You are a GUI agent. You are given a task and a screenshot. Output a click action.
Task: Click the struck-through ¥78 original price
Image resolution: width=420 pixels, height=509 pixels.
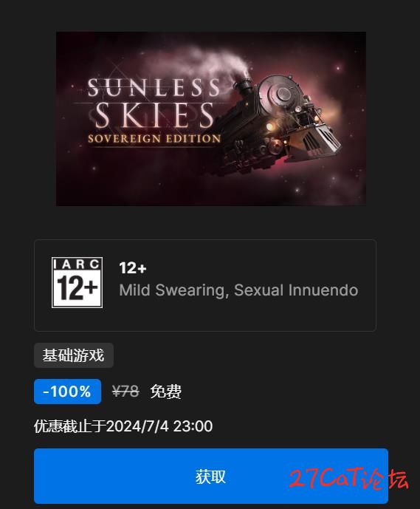coord(125,392)
